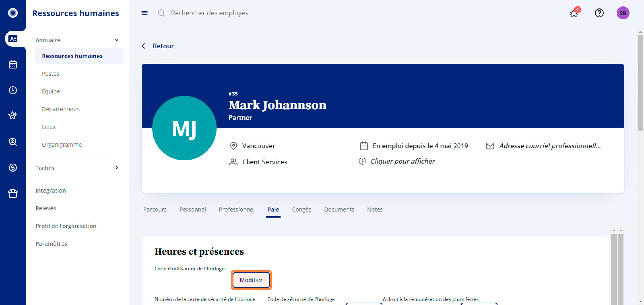This screenshot has width=644, height=305.
Task: Toggle the hamburger menu icon
Action: pos(144,13)
